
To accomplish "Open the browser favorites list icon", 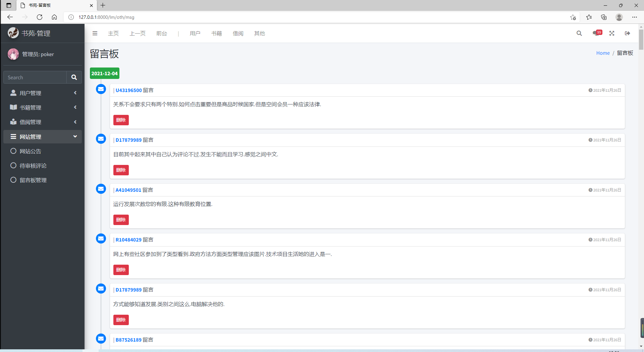I will click(x=589, y=17).
